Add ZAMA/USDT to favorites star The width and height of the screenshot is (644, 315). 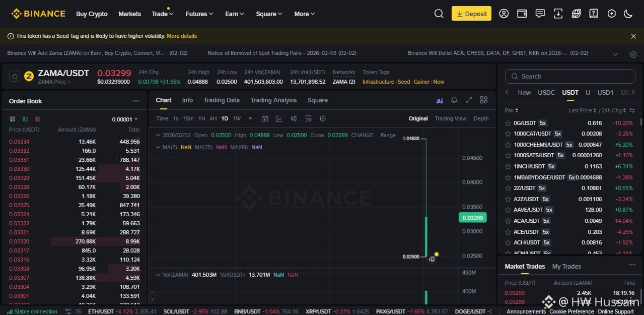click(15, 76)
